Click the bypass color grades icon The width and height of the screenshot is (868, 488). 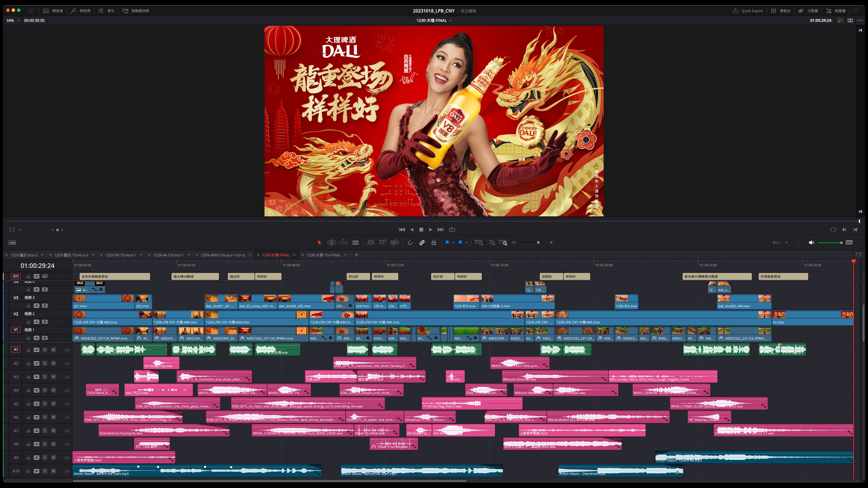[x=840, y=20]
